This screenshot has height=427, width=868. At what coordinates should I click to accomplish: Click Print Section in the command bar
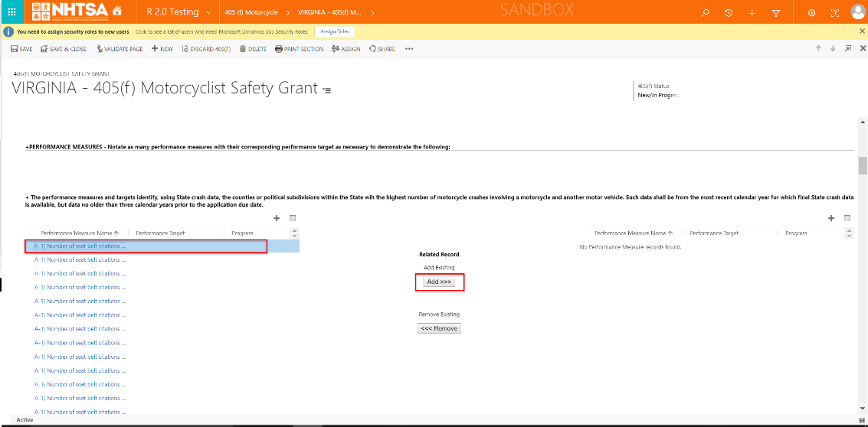(x=299, y=49)
